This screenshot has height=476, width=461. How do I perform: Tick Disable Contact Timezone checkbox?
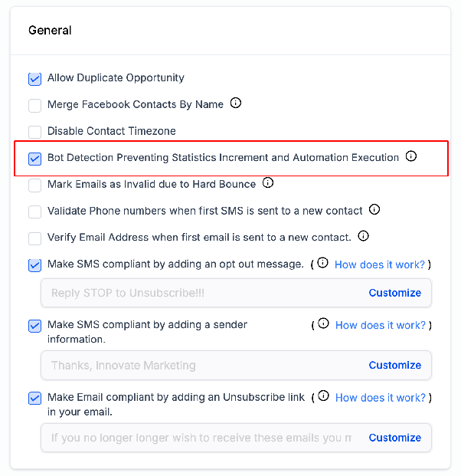pos(35,133)
